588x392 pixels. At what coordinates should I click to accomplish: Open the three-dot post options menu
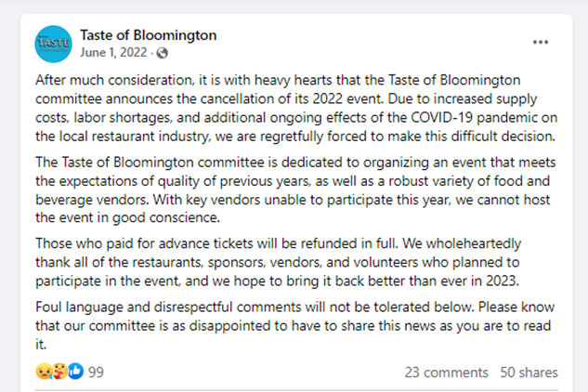pos(540,43)
